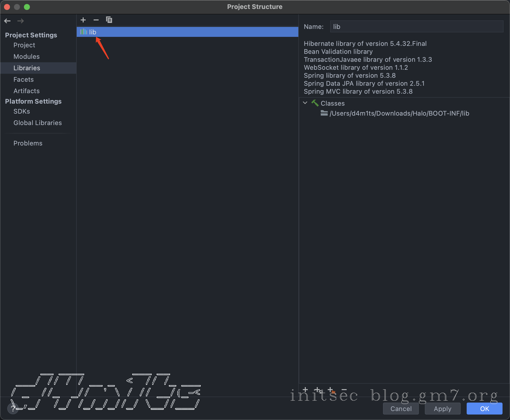The height and width of the screenshot is (420, 510).
Task: Switch to the Artifacts section
Action: pyautogui.click(x=26, y=91)
